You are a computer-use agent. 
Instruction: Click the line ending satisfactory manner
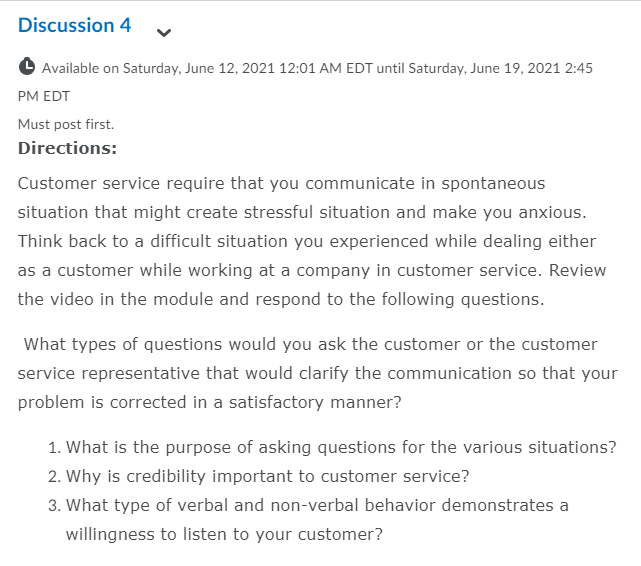[x=210, y=403]
